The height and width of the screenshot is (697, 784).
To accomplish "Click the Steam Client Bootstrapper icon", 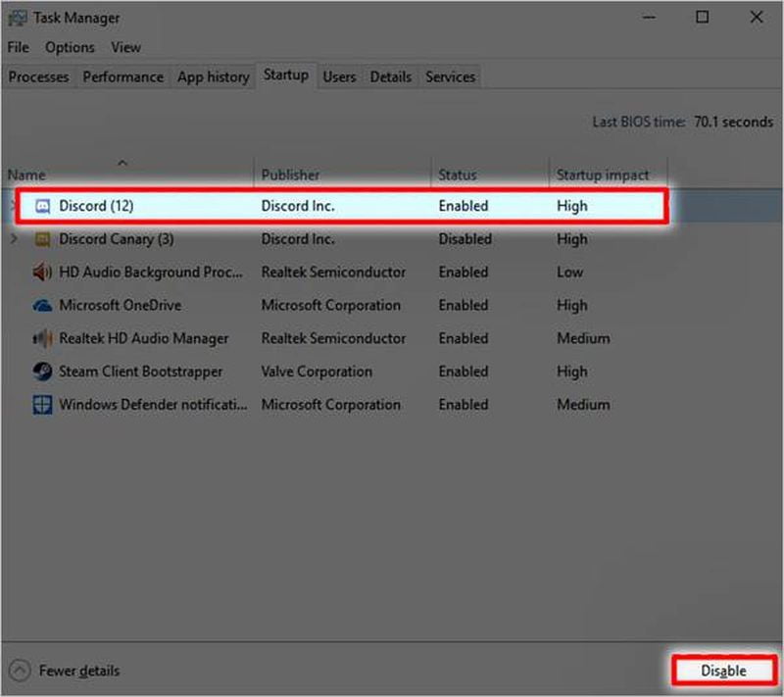I will [x=42, y=373].
